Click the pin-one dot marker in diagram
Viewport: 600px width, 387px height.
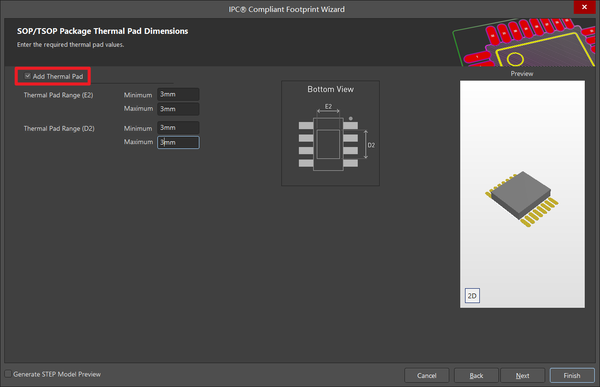pos(351,118)
